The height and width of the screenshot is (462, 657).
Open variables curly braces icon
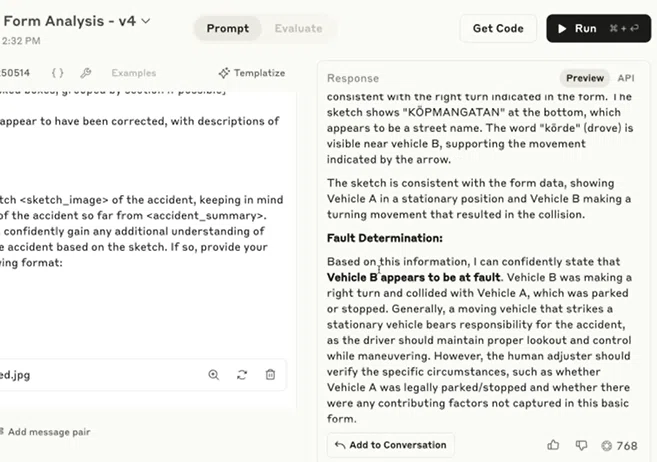(58, 73)
